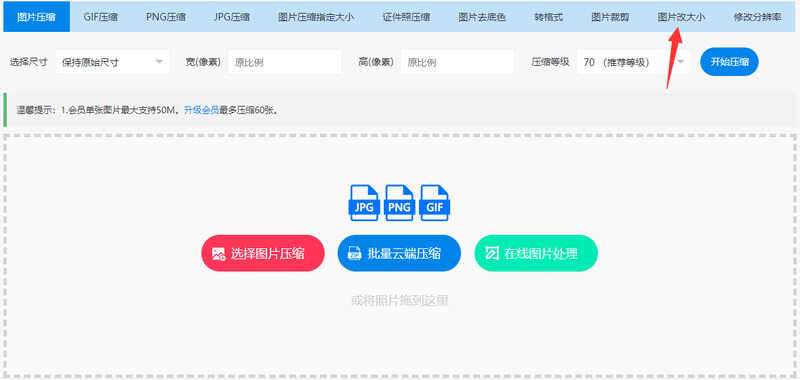Focus the 宽(像素) input field
800x380 pixels.
[284, 62]
